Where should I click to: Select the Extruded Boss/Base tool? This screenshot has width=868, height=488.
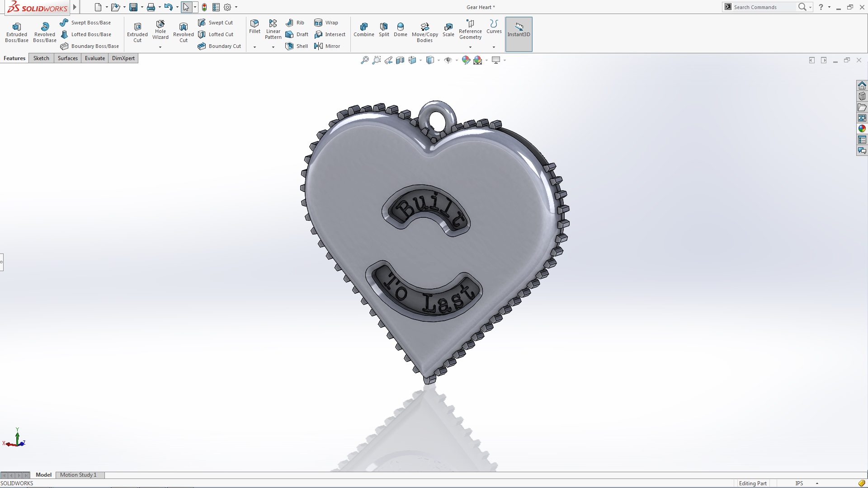(x=16, y=32)
